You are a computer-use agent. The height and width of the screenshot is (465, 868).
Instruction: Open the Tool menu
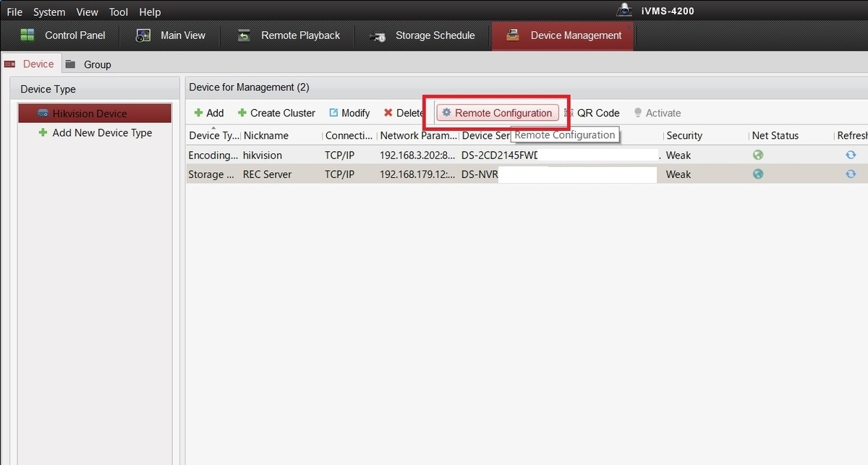[x=119, y=12]
